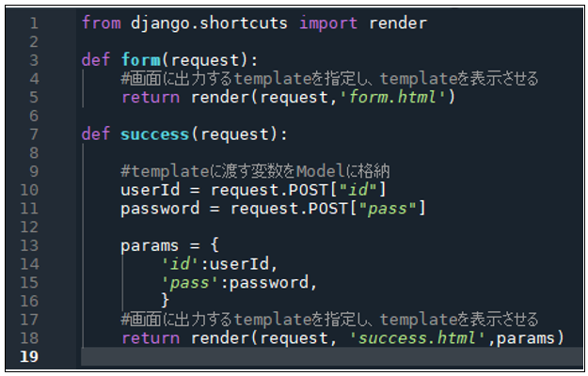The image size is (588, 376).
Task: Click line number 3 in the gutter
Action: (x=34, y=60)
